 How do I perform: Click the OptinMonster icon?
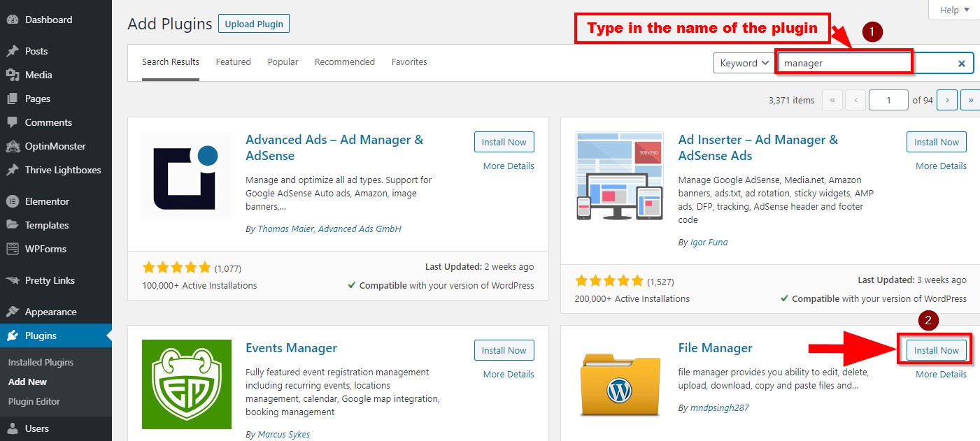coord(12,146)
